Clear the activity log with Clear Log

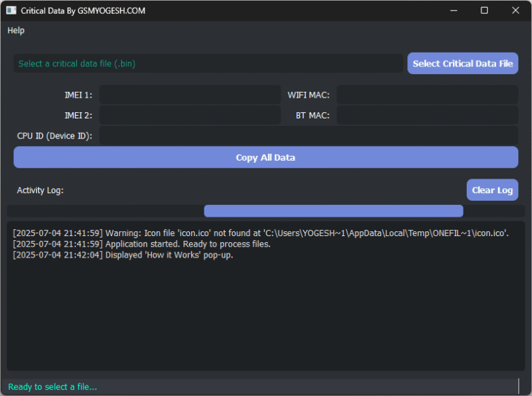[492, 190]
